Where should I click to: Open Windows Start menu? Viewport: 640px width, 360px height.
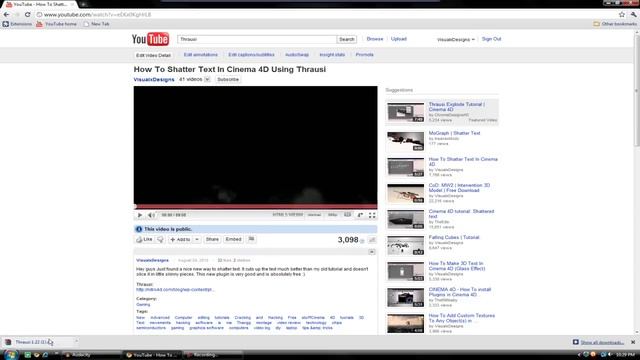[10, 355]
